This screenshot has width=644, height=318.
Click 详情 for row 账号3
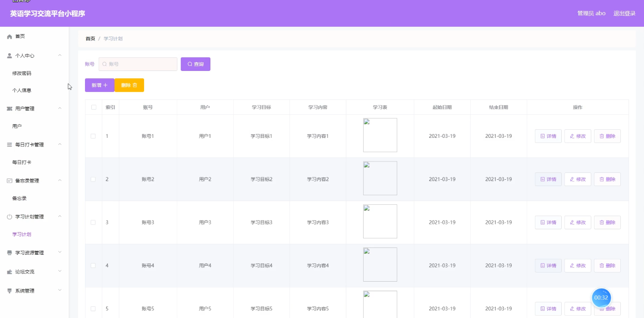pos(548,222)
